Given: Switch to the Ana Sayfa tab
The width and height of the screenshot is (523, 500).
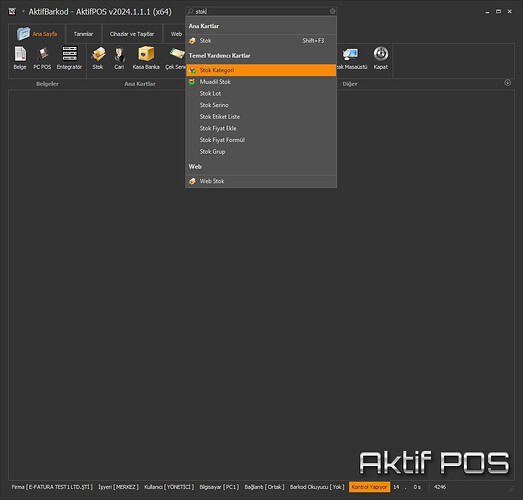Looking at the screenshot, I should (x=37, y=34).
